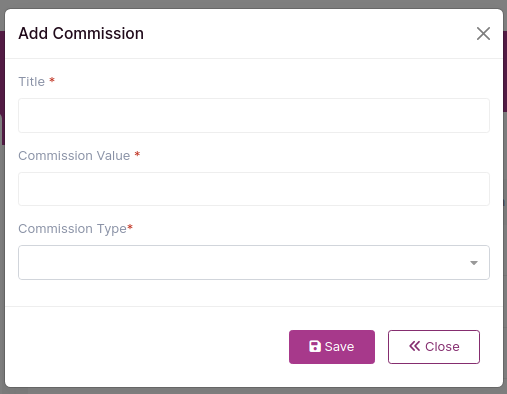
Task: Click the Title field label
Action: pyautogui.click(x=31, y=82)
